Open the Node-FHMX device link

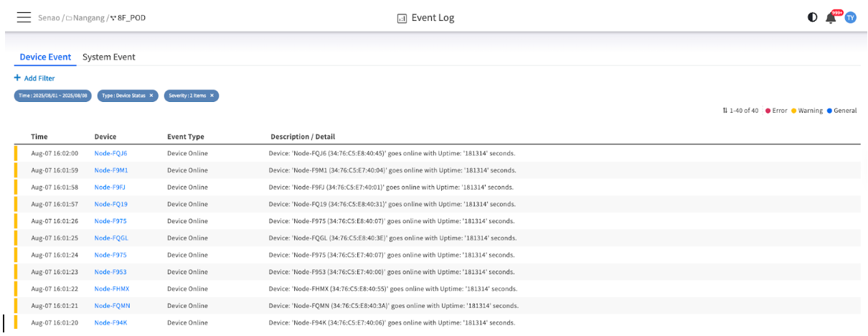coord(111,289)
